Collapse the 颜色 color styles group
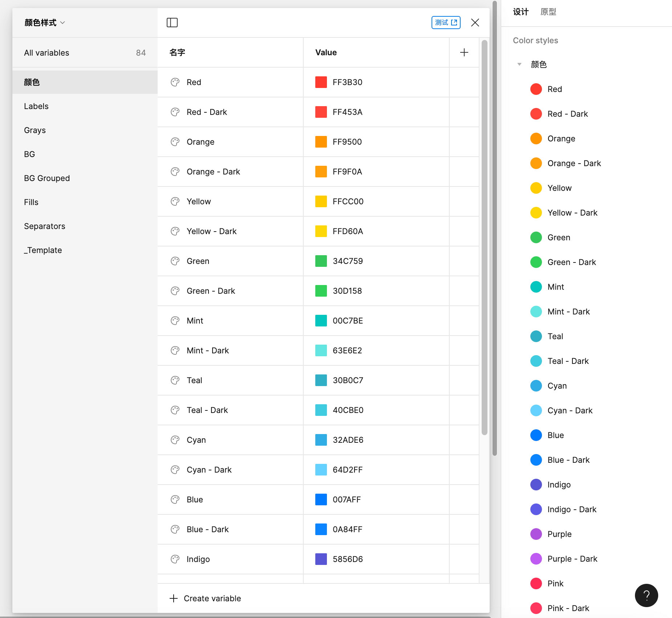 (519, 64)
